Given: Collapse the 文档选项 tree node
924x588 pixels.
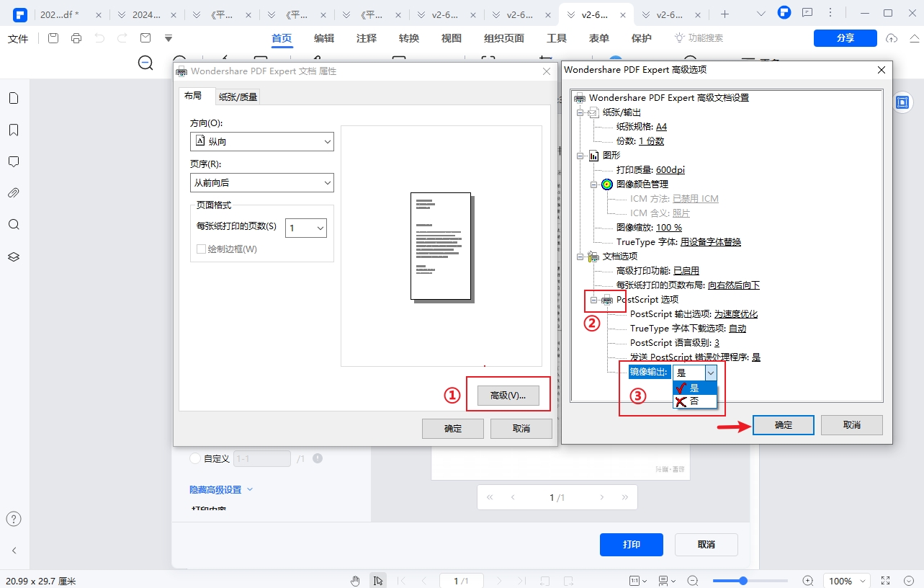Looking at the screenshot, I should point(580,257).
